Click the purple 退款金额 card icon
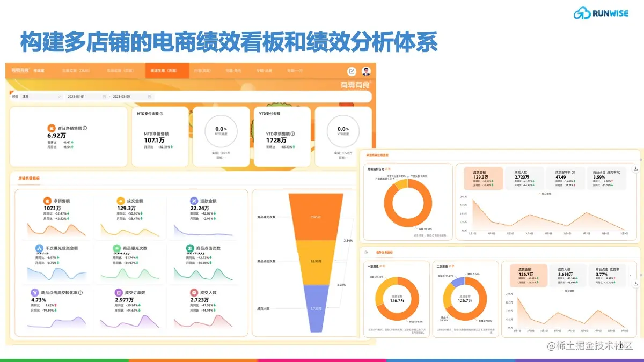 tap(195, 201)
